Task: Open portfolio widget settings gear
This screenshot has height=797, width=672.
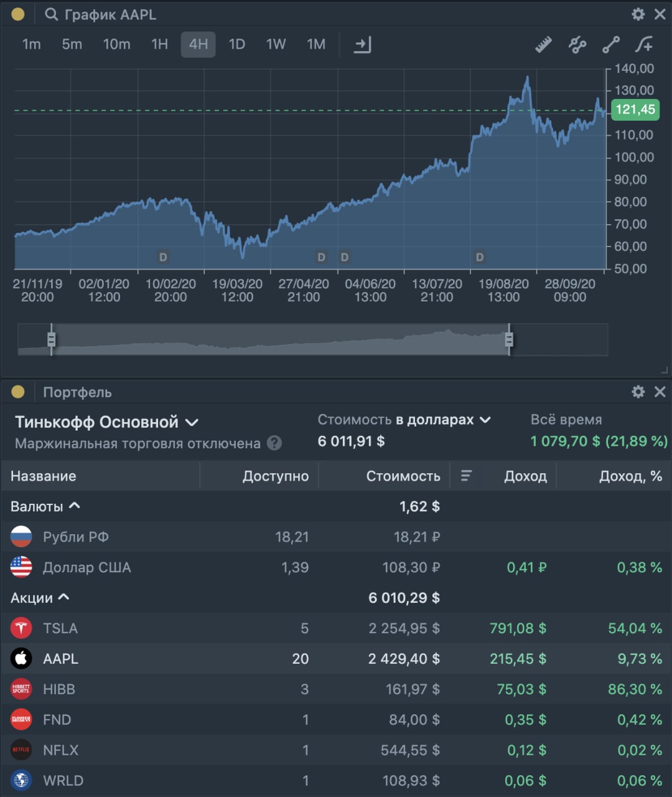Action: [x=638, y=392]
